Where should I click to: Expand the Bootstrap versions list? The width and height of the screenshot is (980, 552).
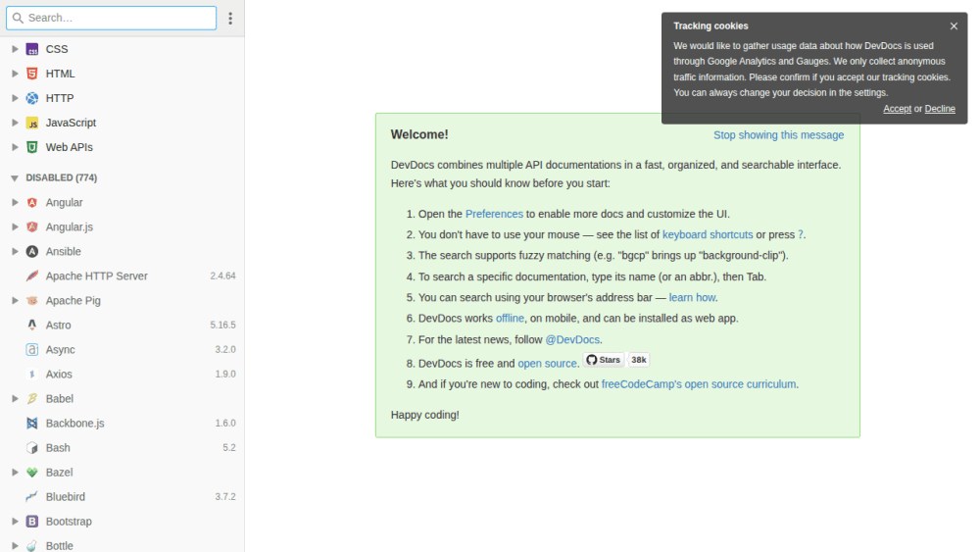pos(15,522)
